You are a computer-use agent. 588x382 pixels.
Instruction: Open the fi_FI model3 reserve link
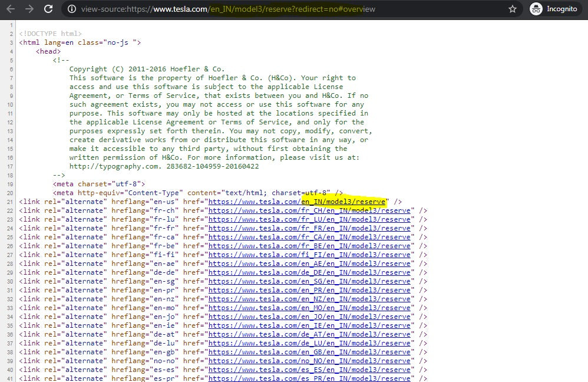pyautogui.click(x=310, y=255)
